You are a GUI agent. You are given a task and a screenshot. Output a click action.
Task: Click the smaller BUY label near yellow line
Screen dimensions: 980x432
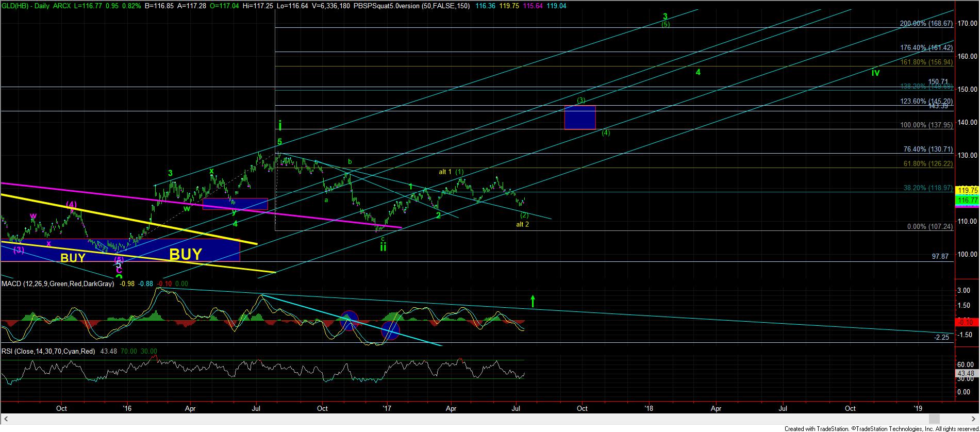(73, 258)
